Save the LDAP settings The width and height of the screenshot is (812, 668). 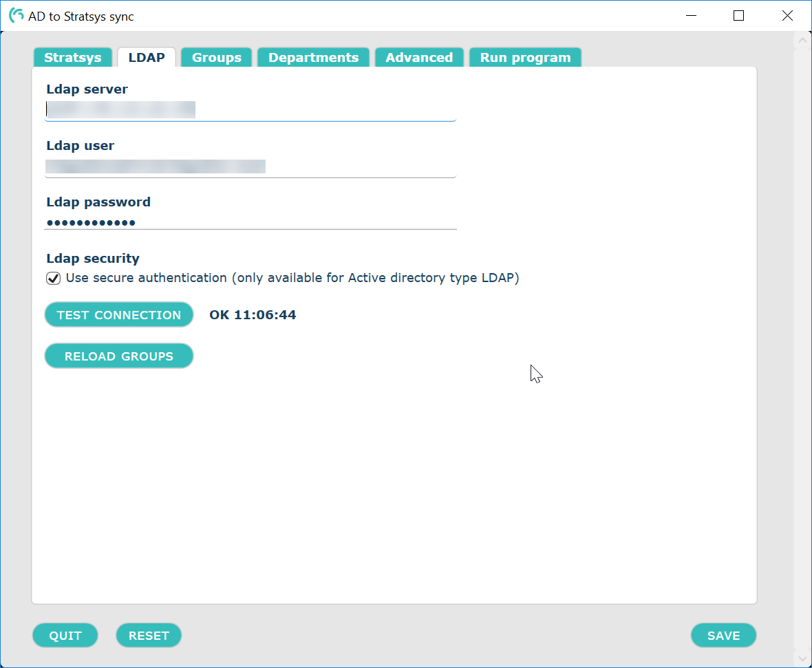point(723,636)
